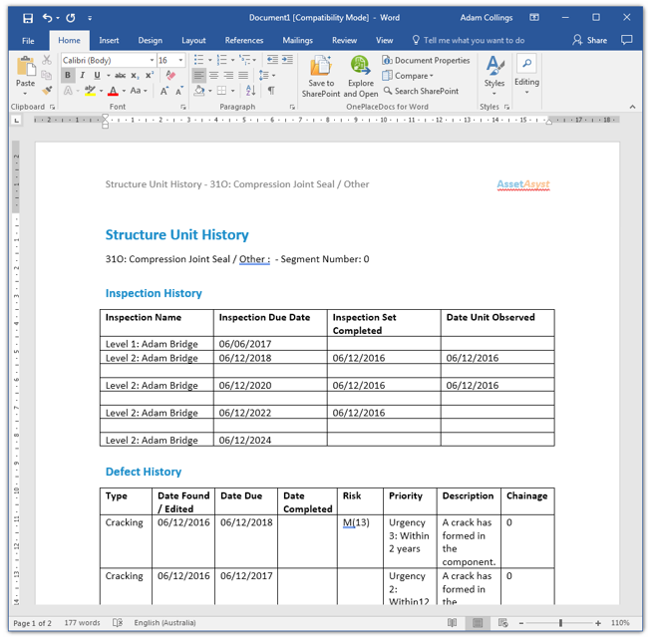The width and height of the screenshot is (654, 644).
Task: Toggle Italic formatting
Action: click(82, 76)
